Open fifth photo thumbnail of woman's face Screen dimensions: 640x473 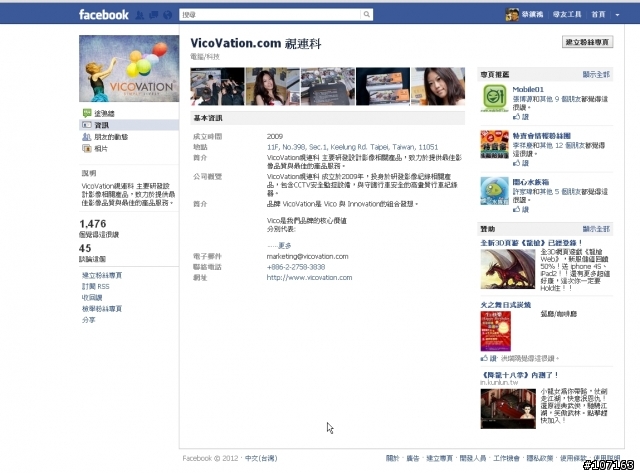pos(438,87)
